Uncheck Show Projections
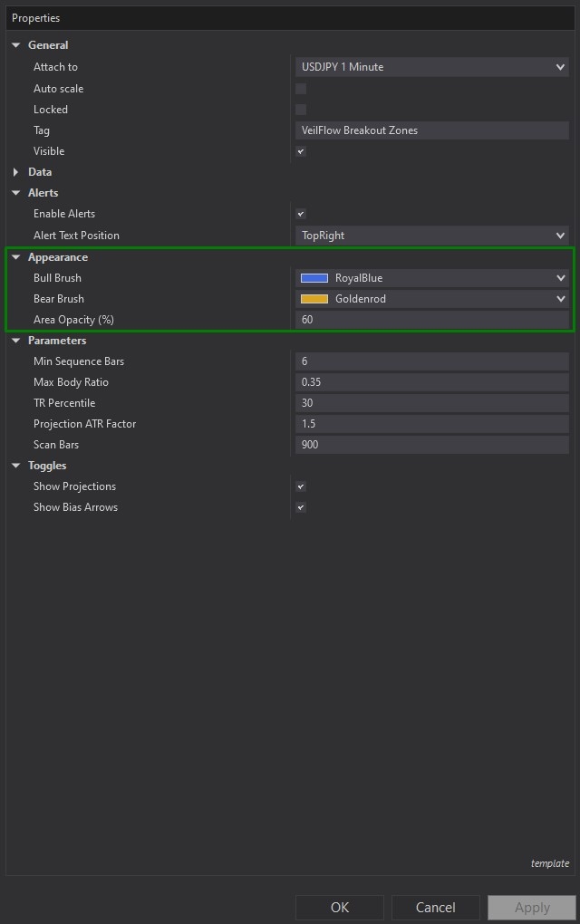Viewport: 580px width, 924px height. pyautogui.click(x=300, y=486)
